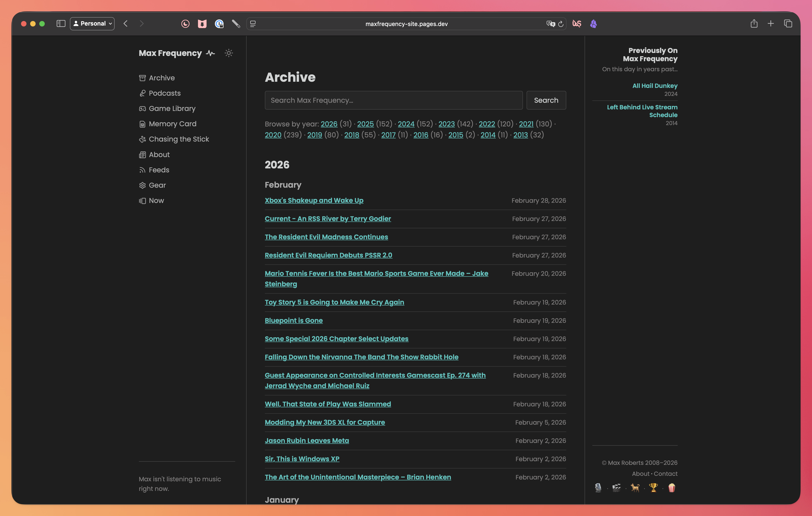Image resolution: width=812 pixels, height=516 pixels.
Task: Click the Search button
Action: pyautogui.click(x=546, y=100)
